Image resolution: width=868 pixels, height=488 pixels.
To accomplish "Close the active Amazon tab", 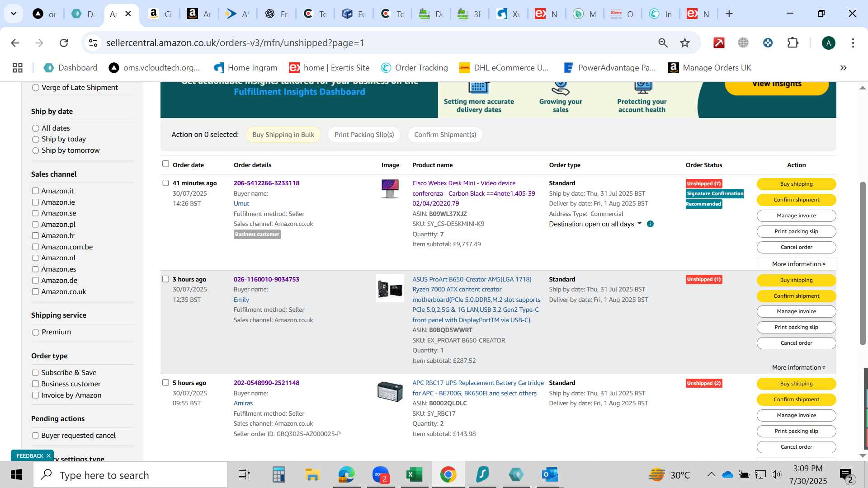I will click(x=128, y=14).
